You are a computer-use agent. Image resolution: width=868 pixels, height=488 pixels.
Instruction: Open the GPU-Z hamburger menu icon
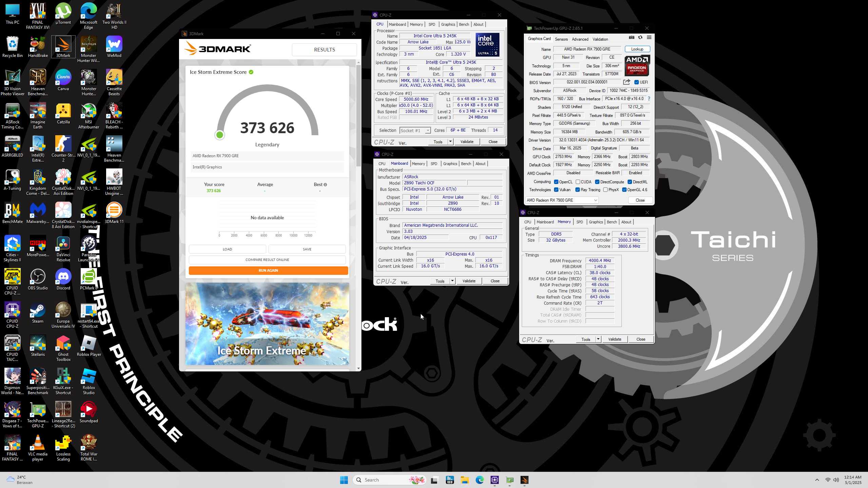[649, 38]
